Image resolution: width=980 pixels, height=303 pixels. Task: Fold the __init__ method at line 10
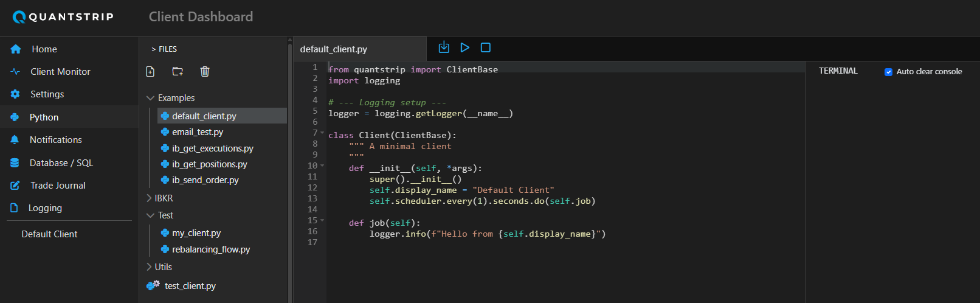pos(322,165)
